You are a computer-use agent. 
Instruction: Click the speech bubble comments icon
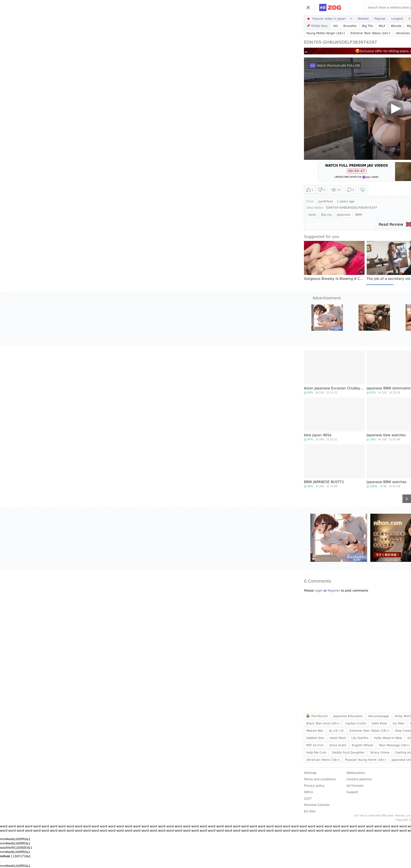pos(349,190)
